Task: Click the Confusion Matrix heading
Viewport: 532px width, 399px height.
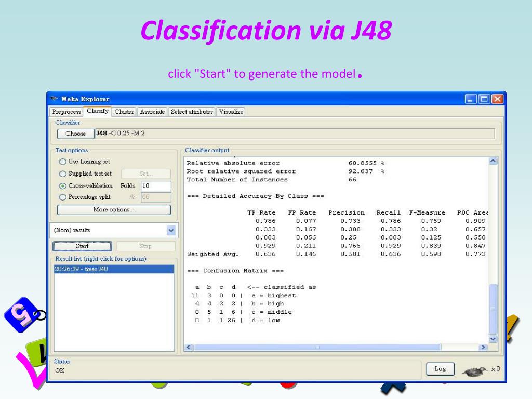Action: click(235, 271)
